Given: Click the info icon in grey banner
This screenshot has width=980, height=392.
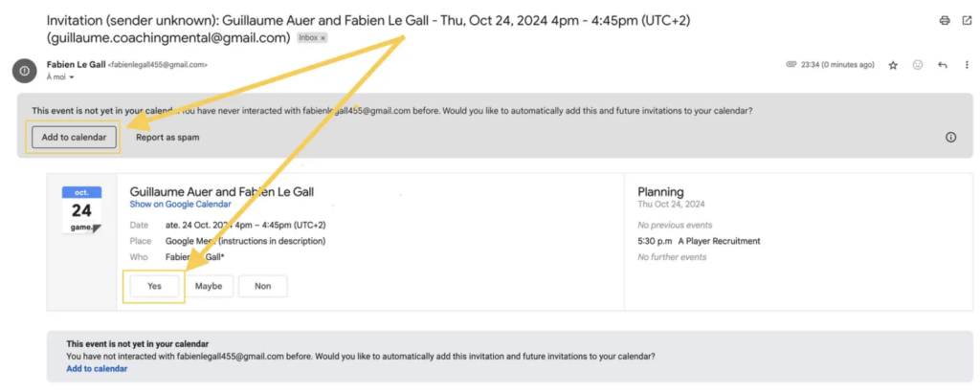Looking at the screenshot, I should tap(950, 138).
